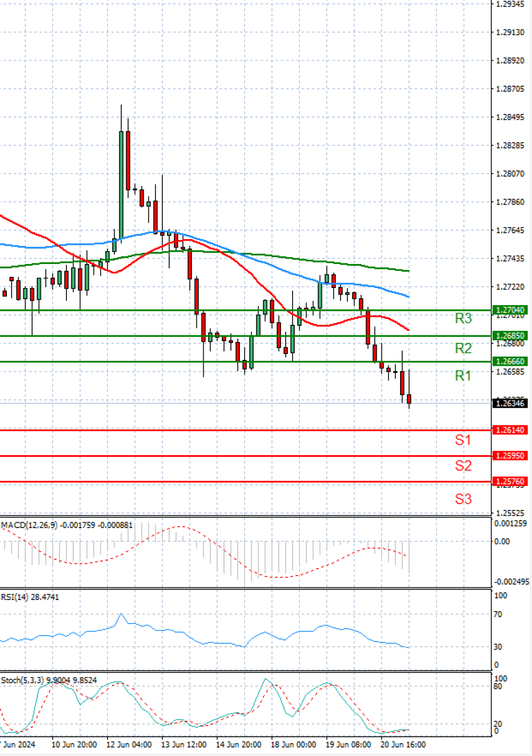This screenshot has height=756, width=532.
Task: Click the S3 support label
Action: point(463,499)
